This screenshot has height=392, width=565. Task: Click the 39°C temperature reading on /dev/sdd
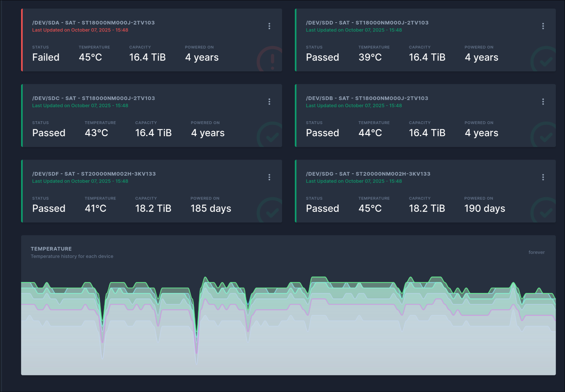tap(370, 57)
